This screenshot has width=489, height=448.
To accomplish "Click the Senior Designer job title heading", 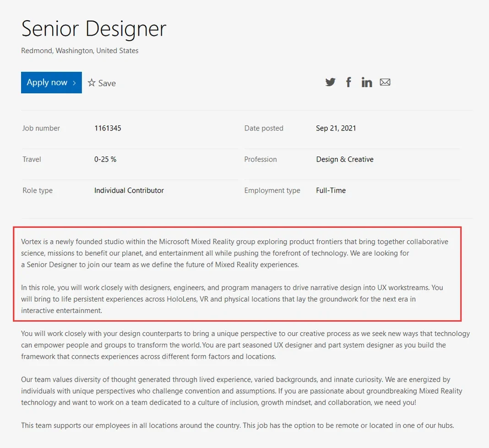I will [x=94, y=29].
